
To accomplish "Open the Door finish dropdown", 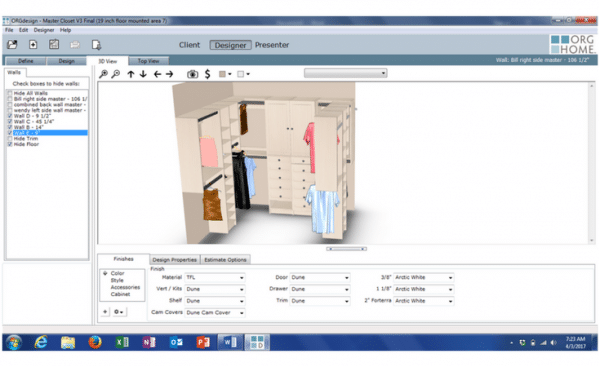I will pos(320,277).
